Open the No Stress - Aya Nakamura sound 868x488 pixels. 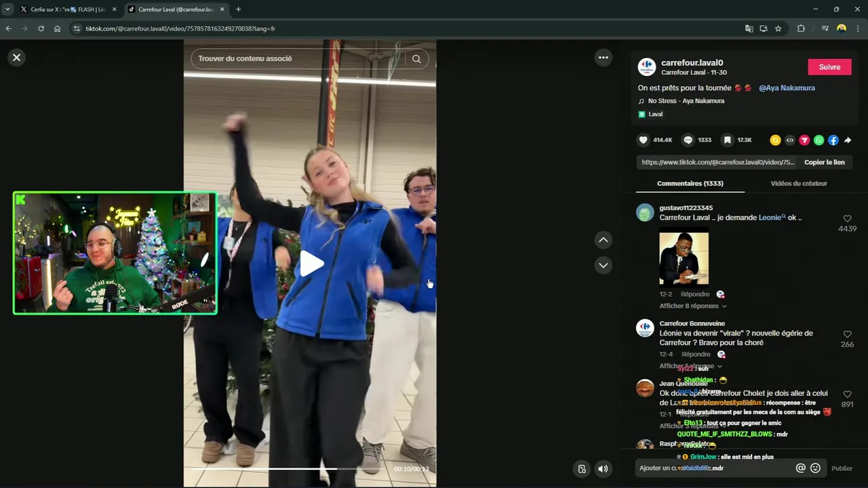point(686,101)
